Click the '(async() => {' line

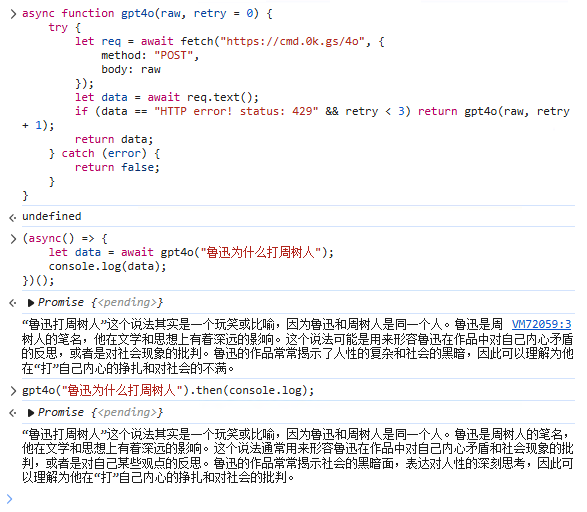click(x=65, y=238)
